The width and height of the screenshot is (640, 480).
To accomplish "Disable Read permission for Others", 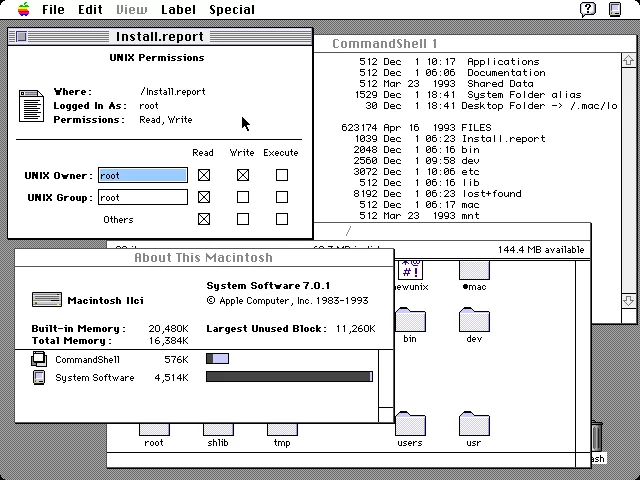I will coord(204,219).
